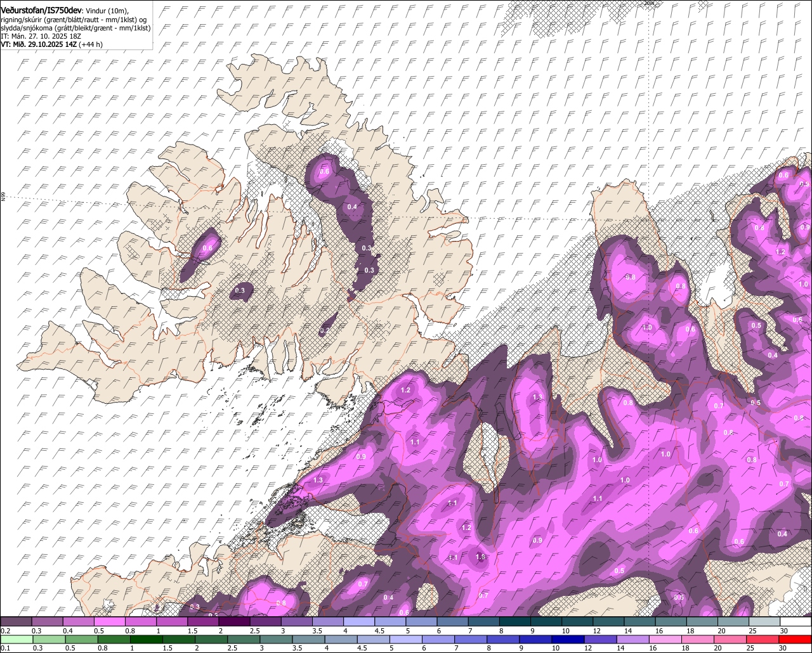812x653 pixels.
Task: Pick the hot pink 20 swatch in lower legend row
Action: (x=731, y=640)
